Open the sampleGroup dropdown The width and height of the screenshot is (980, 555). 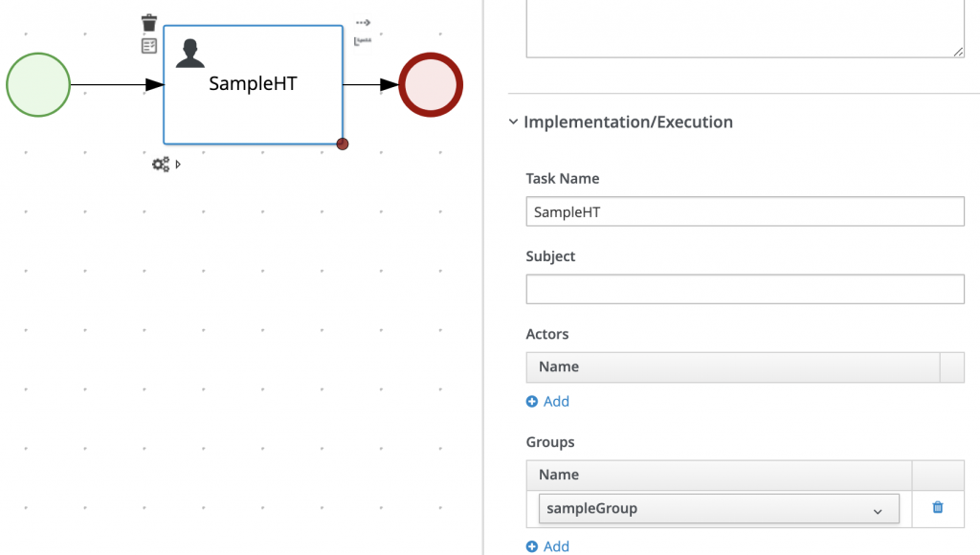click(x=719, y=509)
